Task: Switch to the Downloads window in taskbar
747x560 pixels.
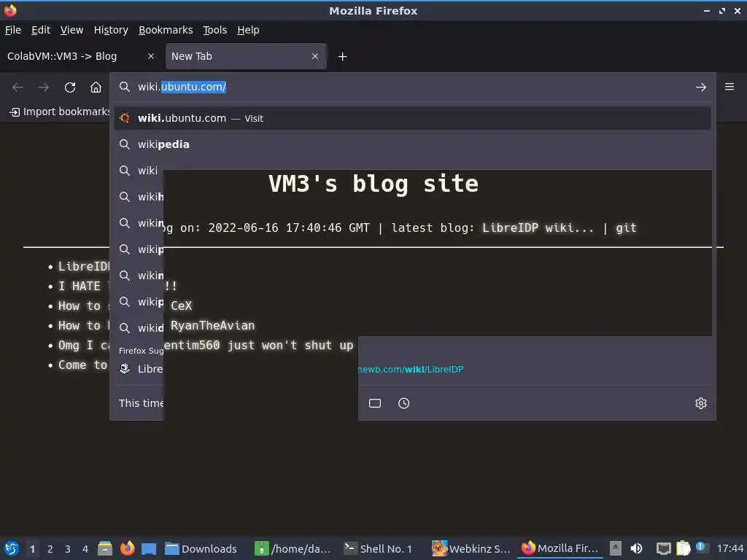Action: click(x=201, y=548)
